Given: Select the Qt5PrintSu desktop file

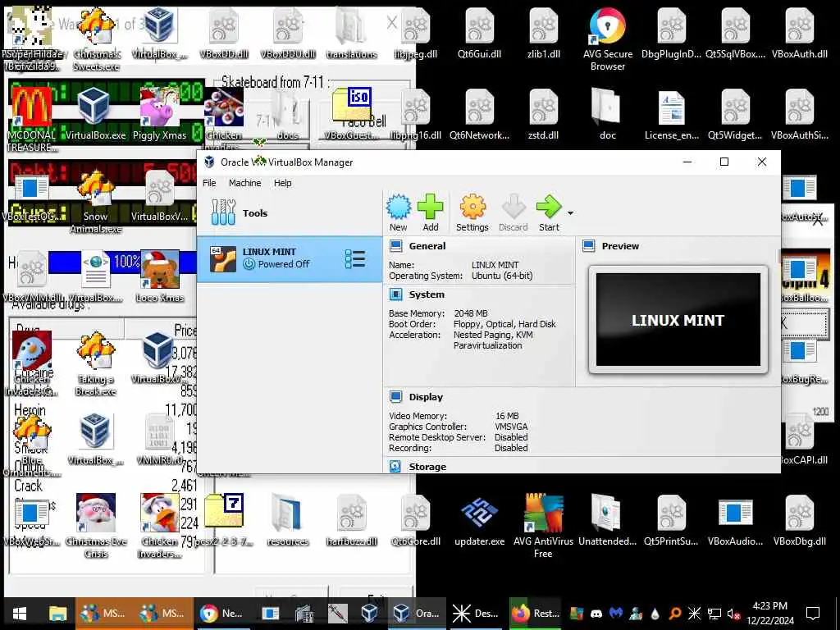Looking at the screenshot, I should (x=671, y=521).
